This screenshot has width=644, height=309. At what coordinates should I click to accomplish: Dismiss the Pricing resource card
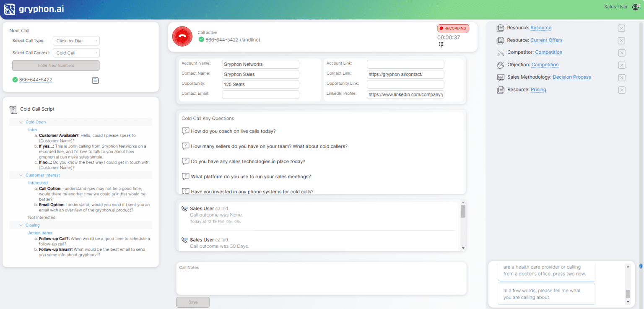[621, 90]
